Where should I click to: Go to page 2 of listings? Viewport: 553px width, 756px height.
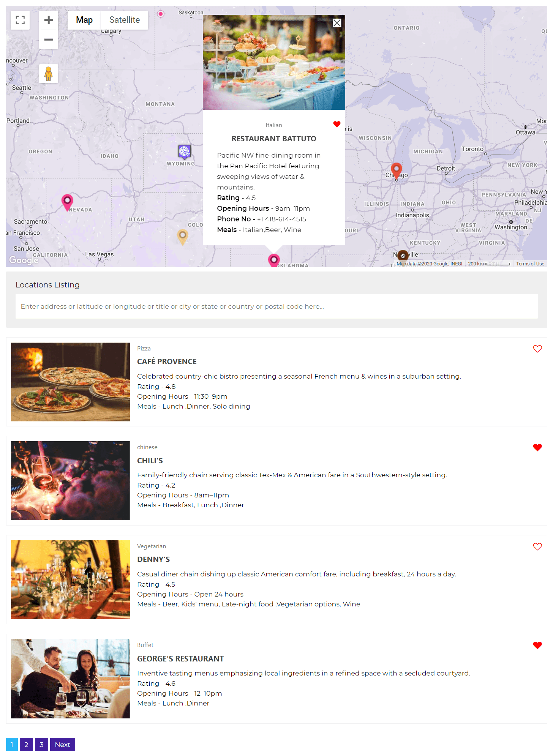(x=26, y=745)
